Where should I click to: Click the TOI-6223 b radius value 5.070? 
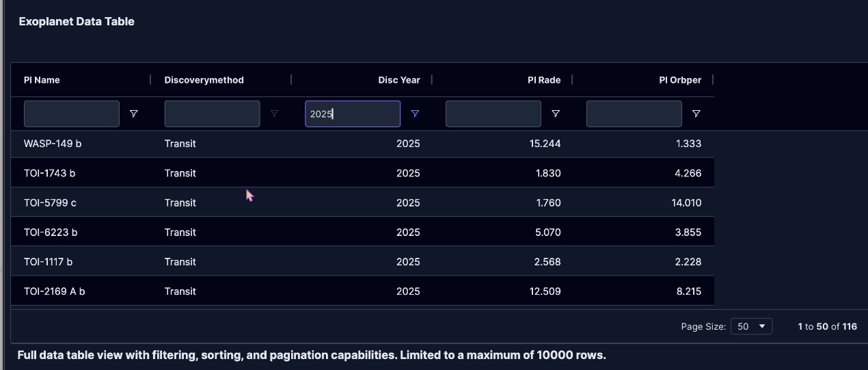[547, 233]
